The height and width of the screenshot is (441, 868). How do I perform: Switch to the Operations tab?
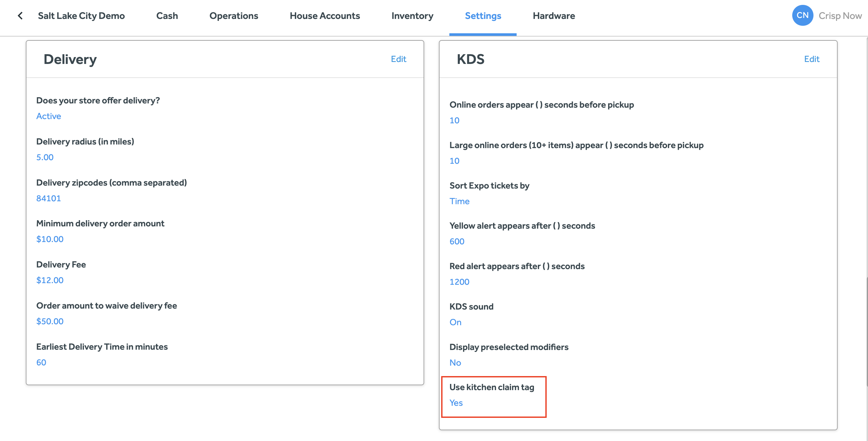click(233, 16)
